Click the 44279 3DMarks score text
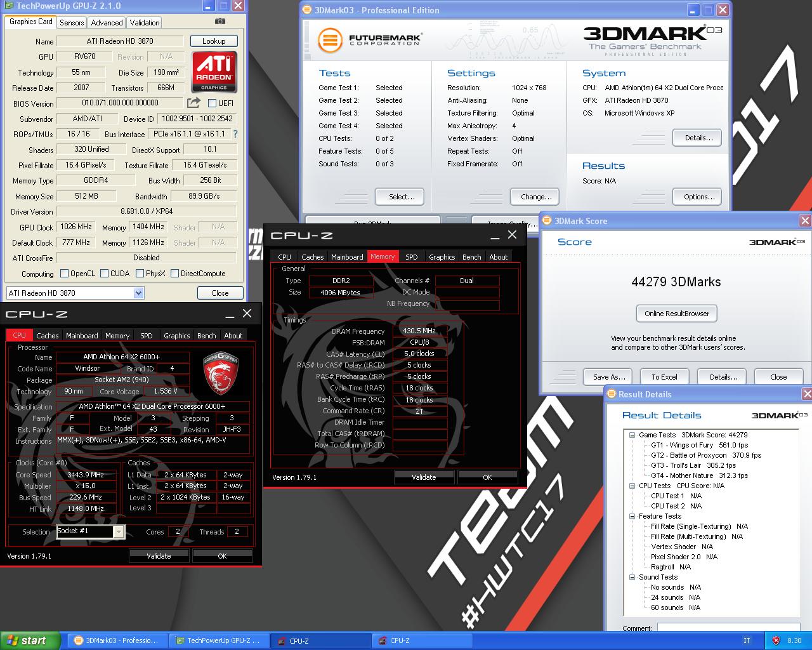The height and width of the screenshot is (650, 812). tap(676, 282)
